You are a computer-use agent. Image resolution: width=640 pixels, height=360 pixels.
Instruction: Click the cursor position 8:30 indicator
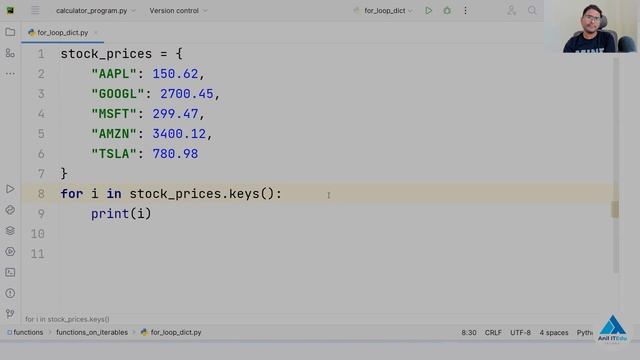click(469, 333)
